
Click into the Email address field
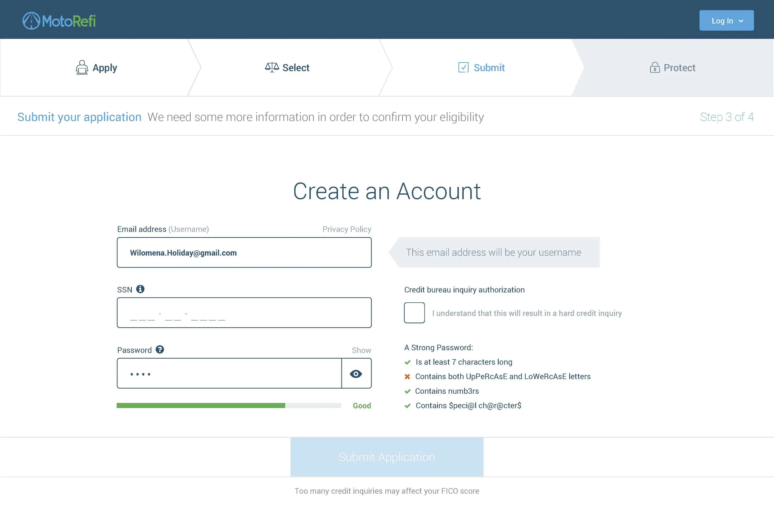244,252
